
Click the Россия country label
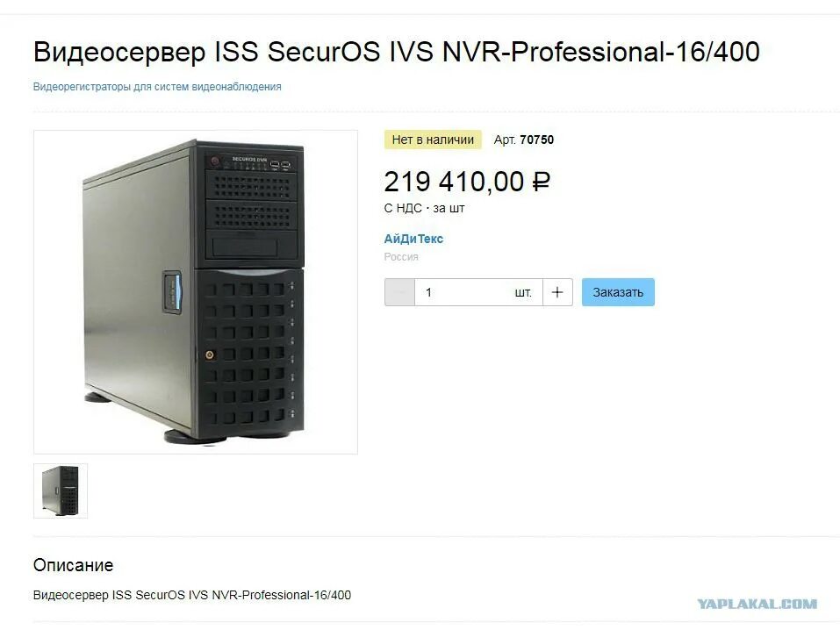401,256
